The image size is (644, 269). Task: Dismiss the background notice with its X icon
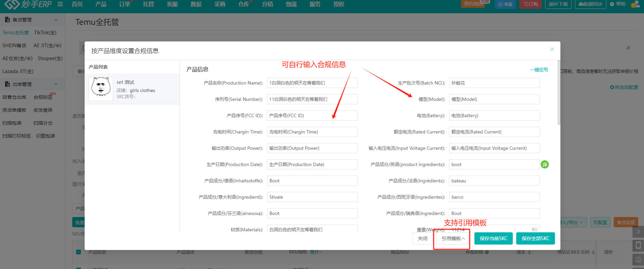(x=628, y=48)
